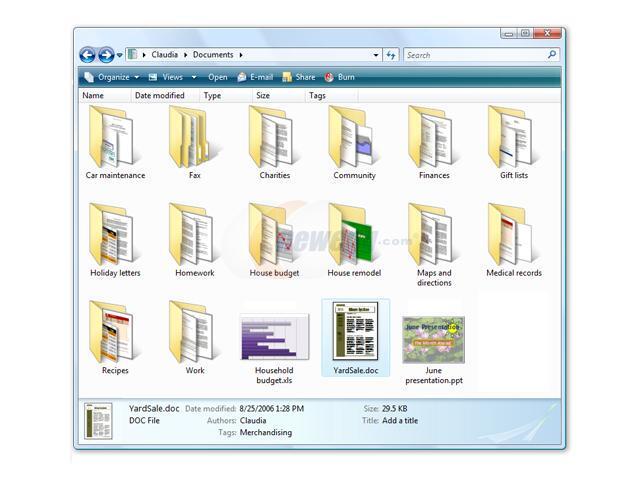
Task: Select the House budget folder
Action: (275, 240)
